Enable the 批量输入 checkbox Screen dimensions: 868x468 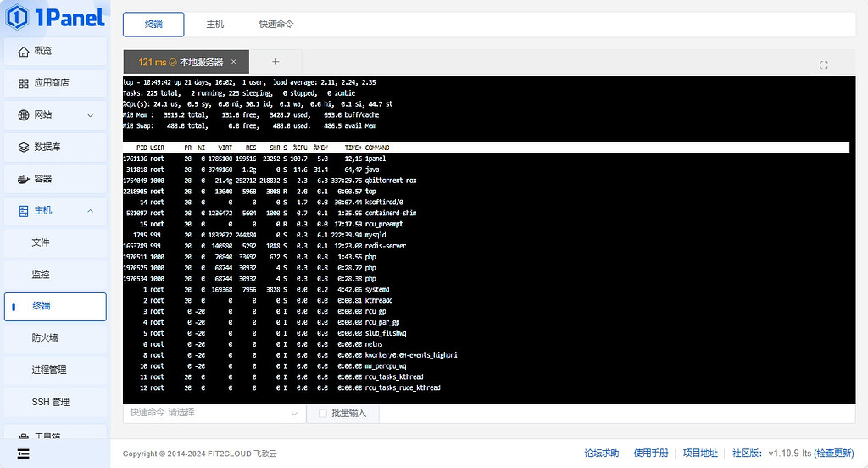pos(322,413)
